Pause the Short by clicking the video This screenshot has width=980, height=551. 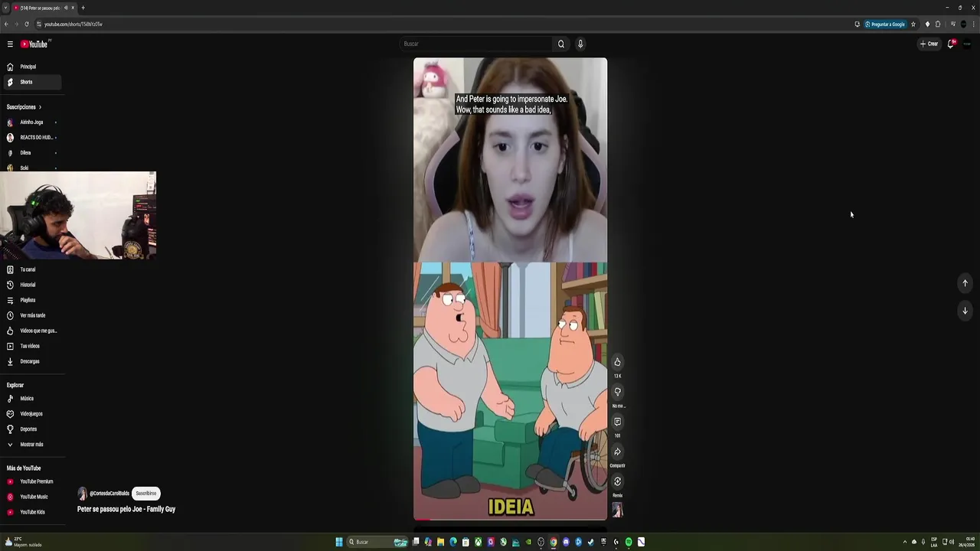tap(510, 289)
